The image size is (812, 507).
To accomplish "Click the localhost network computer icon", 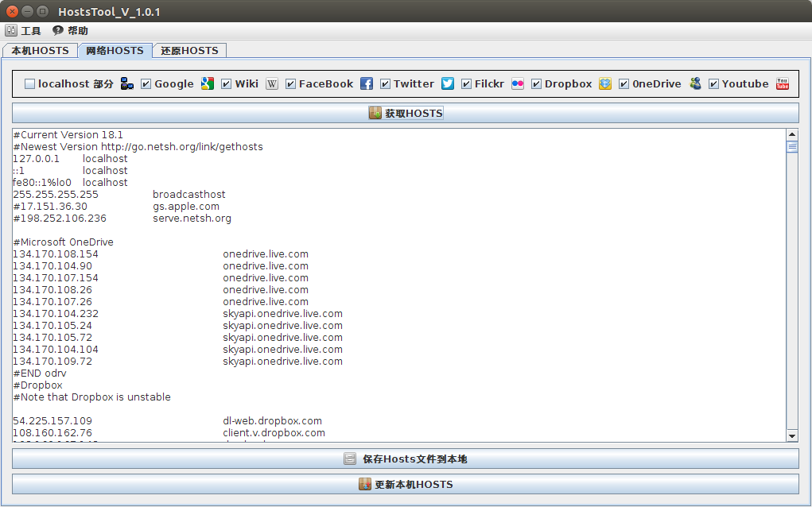I will [127, 83].
